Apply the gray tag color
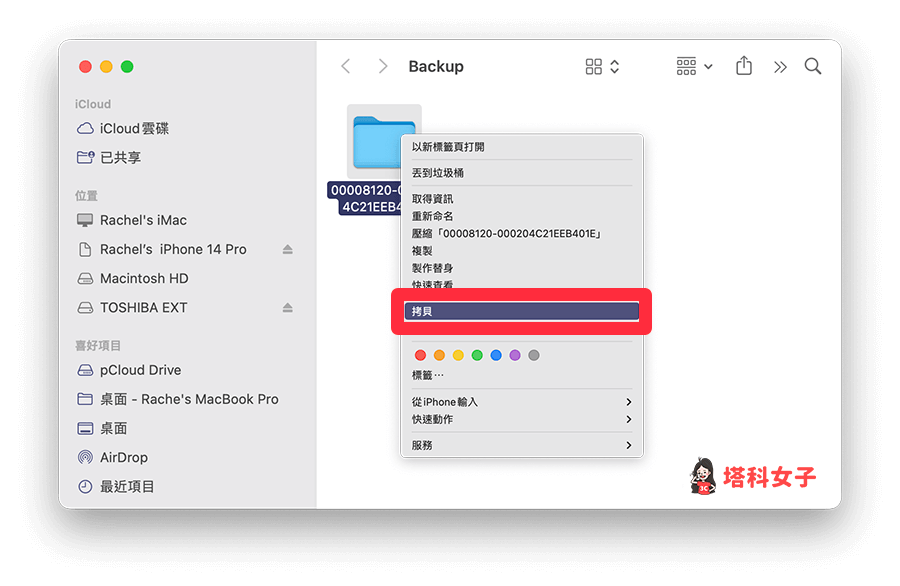This screenshot has width=900, height=586. pos(534,355)
